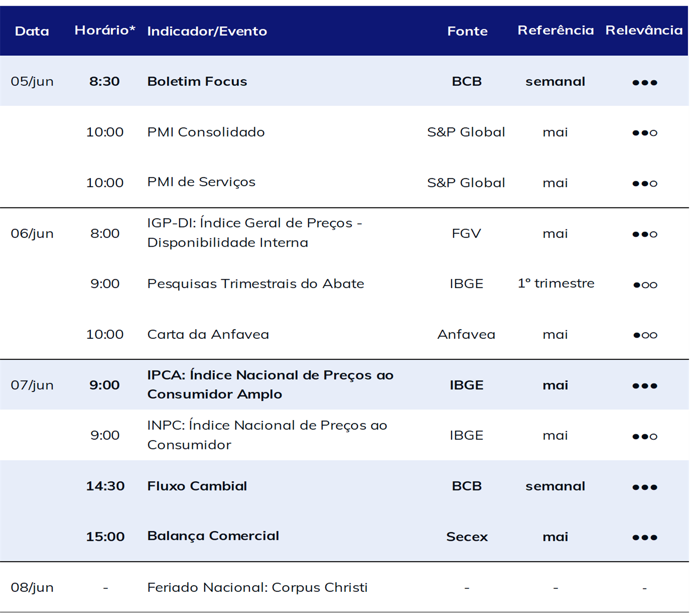
Task: Click the 'FGV' source cell
Action: click(x=466, y=233)
